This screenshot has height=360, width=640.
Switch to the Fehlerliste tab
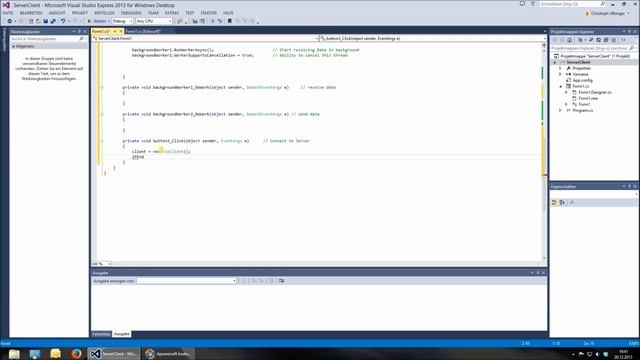pos(101,334)
